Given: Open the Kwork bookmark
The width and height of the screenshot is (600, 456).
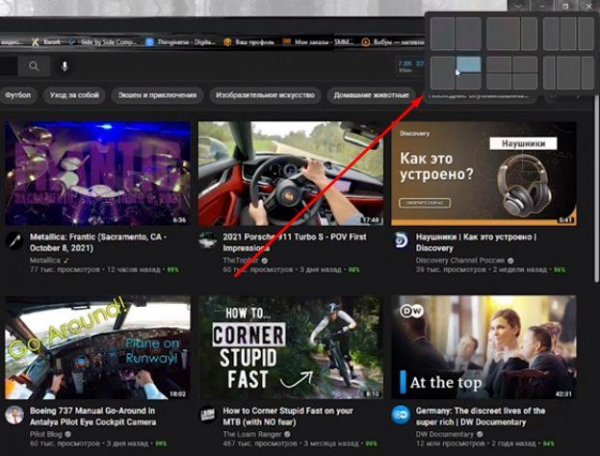Looking at the screenshot, I should [x=47, y=42].
